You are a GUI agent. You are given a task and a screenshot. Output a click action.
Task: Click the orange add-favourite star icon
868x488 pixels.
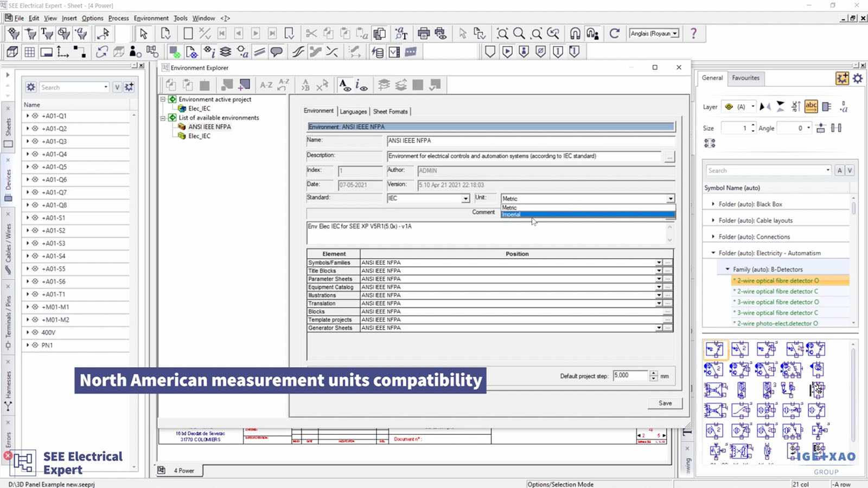pos(842,78)
